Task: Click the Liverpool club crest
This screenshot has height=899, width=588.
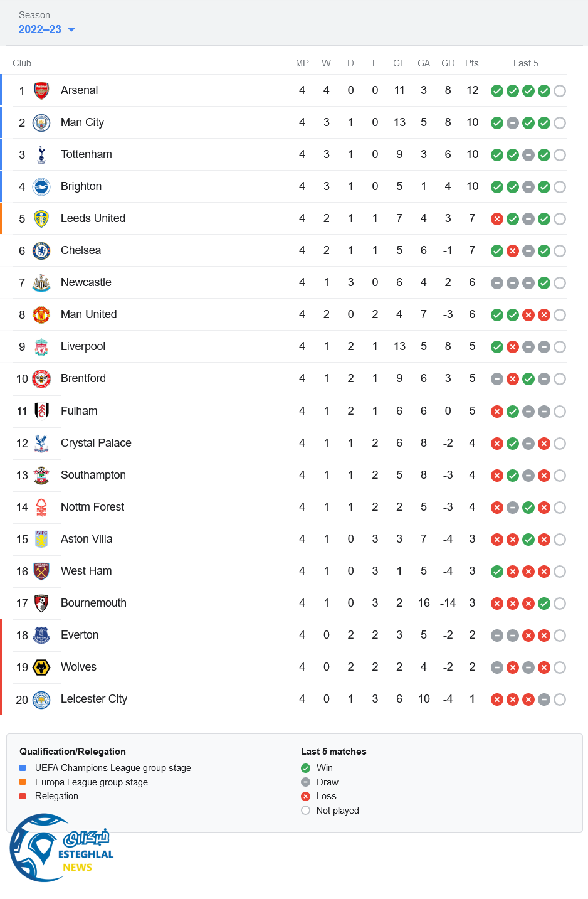Action: click(41, 346)
